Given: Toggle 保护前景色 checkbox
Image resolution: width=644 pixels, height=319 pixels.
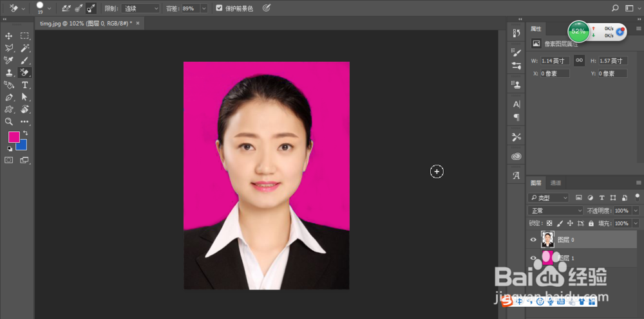Looking at the screenshot, I should pyautogui.click(x=220, y=8).
